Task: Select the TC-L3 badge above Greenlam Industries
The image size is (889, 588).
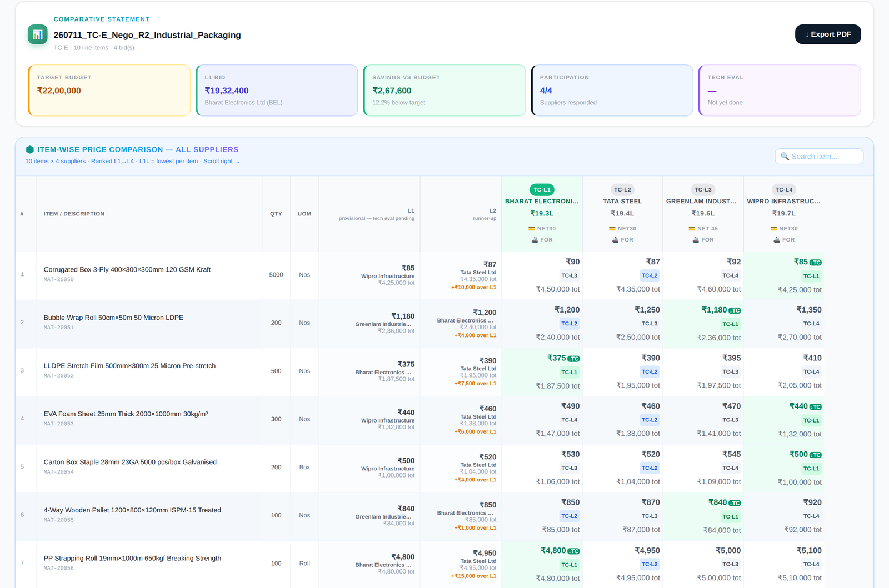Action: [703, 190]
